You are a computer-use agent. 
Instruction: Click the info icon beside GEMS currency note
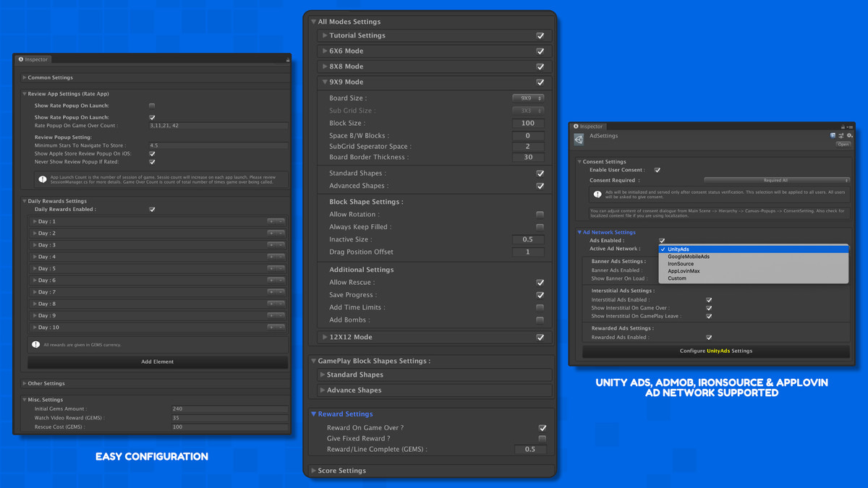[x=35, y=345]
